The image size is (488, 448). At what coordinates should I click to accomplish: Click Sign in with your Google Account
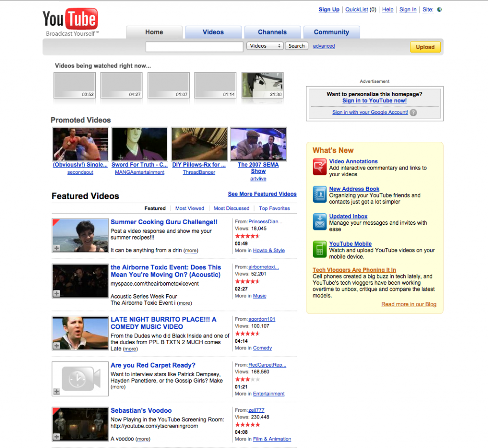pos(370,112)
